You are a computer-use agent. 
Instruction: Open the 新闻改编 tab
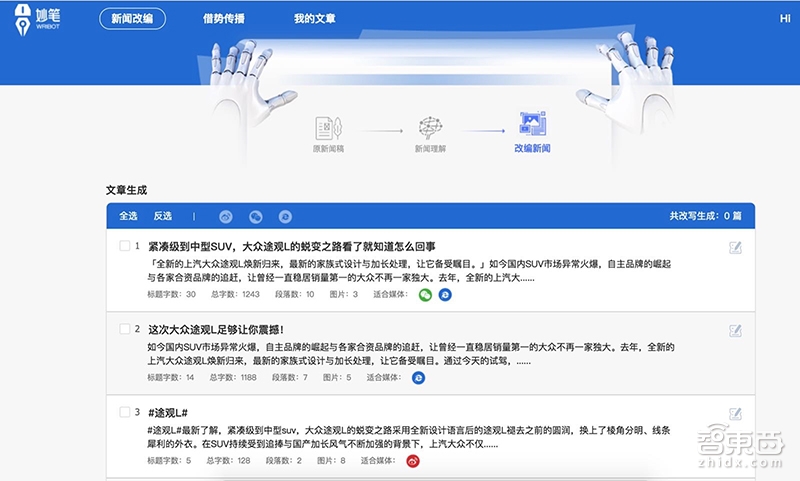pyautogui.click(x=132, y=19)
